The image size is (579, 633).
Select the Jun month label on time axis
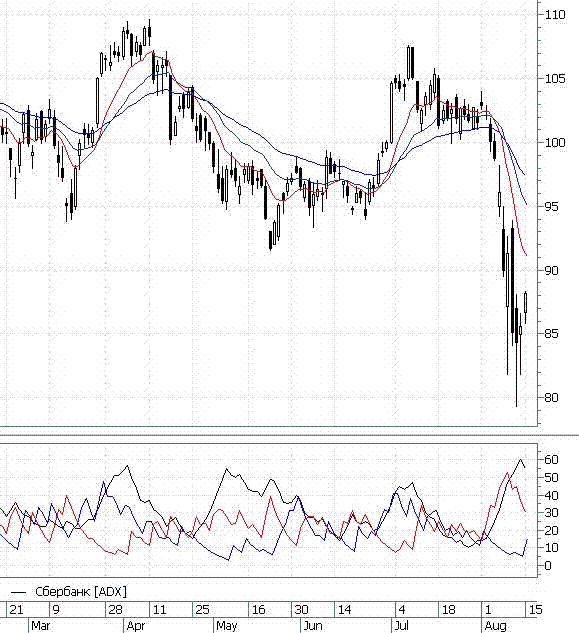pyautogui.click(x=313, y=626)
